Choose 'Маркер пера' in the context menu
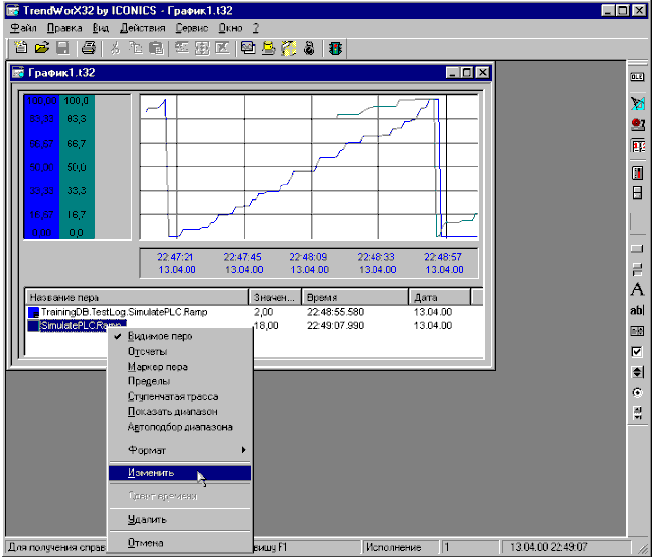This screenshot has height=559, width=655. click(180, 367)
